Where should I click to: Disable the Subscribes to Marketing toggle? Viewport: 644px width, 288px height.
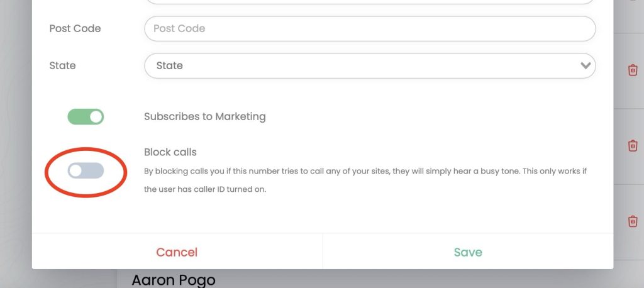point(86,117)
